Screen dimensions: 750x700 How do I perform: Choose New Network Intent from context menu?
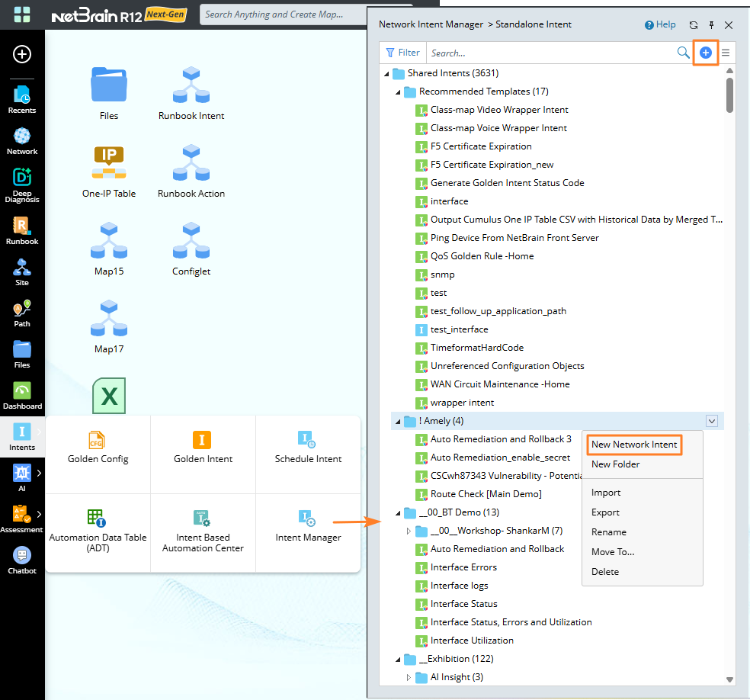tap(634, 445)
